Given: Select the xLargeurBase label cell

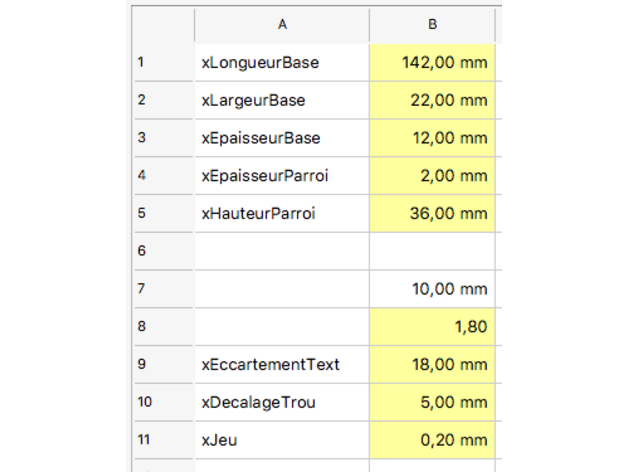Looking at the screenshot, I should tap(282, 100).
